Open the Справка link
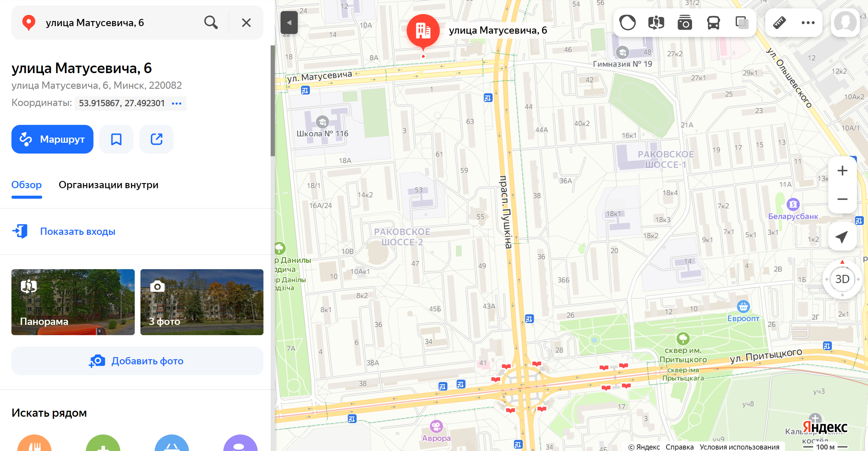This screenshot has height=451, width=868. pos(680,447)
